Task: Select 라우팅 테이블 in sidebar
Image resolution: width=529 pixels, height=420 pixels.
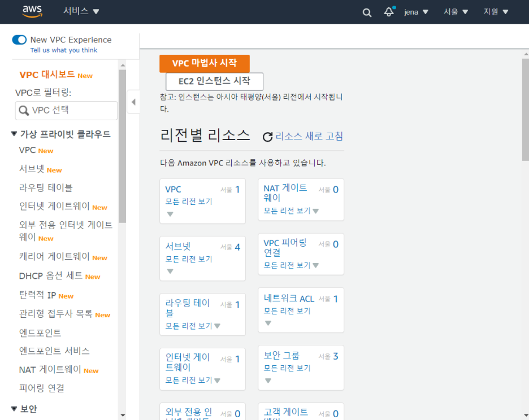Action: [x=46, y=188]
